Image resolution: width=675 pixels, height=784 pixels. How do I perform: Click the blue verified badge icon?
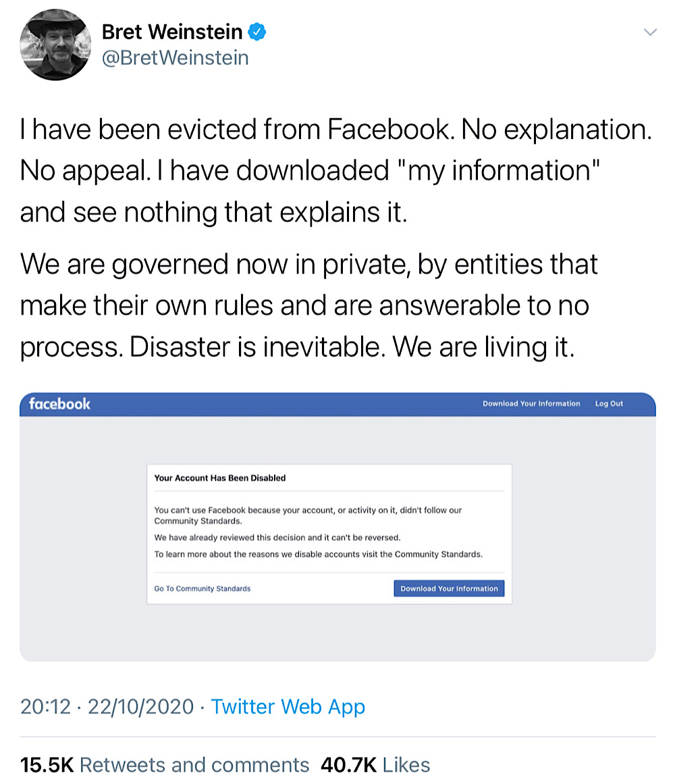pyautogui.click(x=256, y=32)
